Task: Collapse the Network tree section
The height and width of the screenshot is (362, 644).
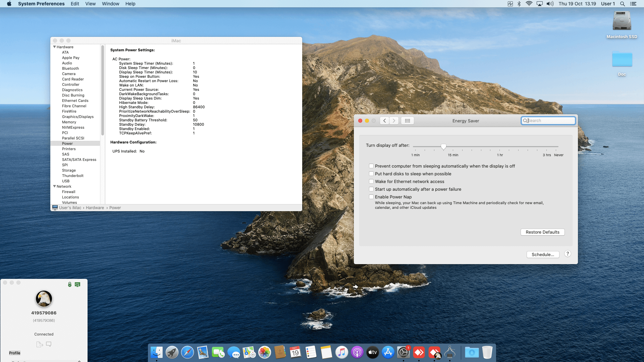Action: (x=54, y=186)
